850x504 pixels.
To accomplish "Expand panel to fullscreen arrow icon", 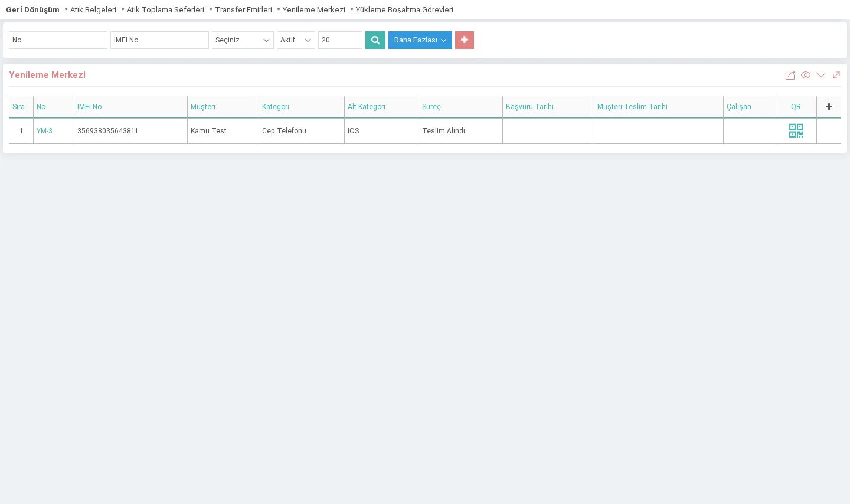I will tap(836, 75).
